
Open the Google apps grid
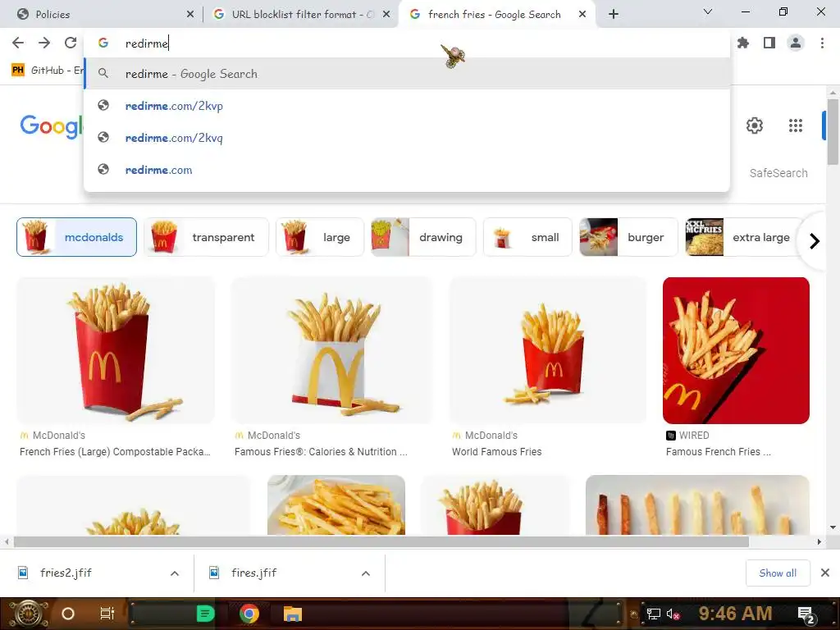pyautogui.click(x=796, y=126)
